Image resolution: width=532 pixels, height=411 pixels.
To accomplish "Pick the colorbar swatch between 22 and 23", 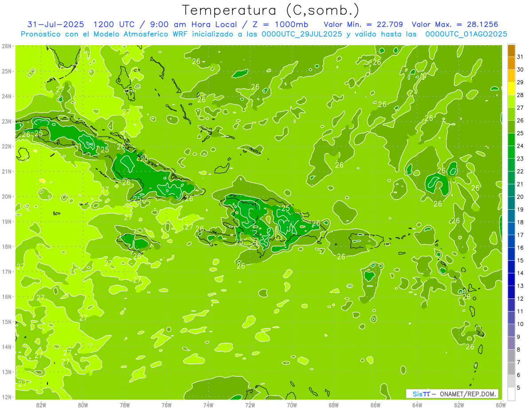I will coord(511,165).
